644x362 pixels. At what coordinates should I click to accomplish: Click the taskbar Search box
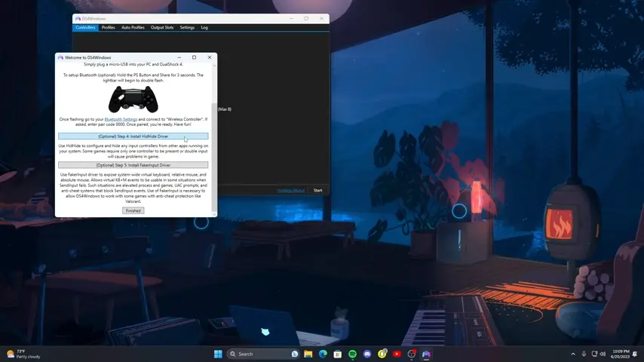click(x=263, y=354)
